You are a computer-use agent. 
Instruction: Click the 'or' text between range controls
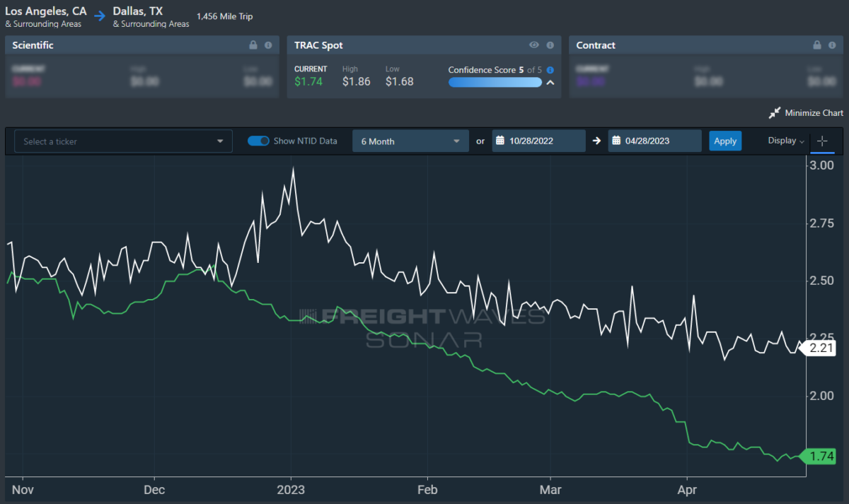coord(480,141)
